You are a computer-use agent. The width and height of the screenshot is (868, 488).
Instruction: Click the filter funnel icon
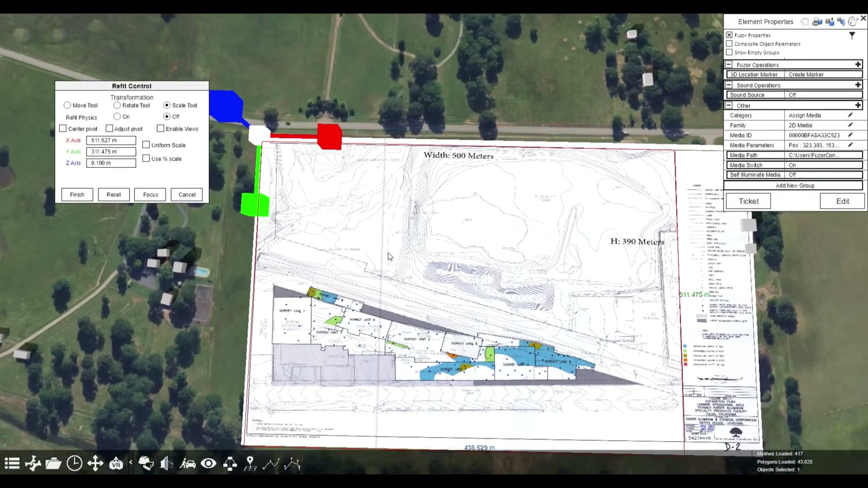point(852,35)
